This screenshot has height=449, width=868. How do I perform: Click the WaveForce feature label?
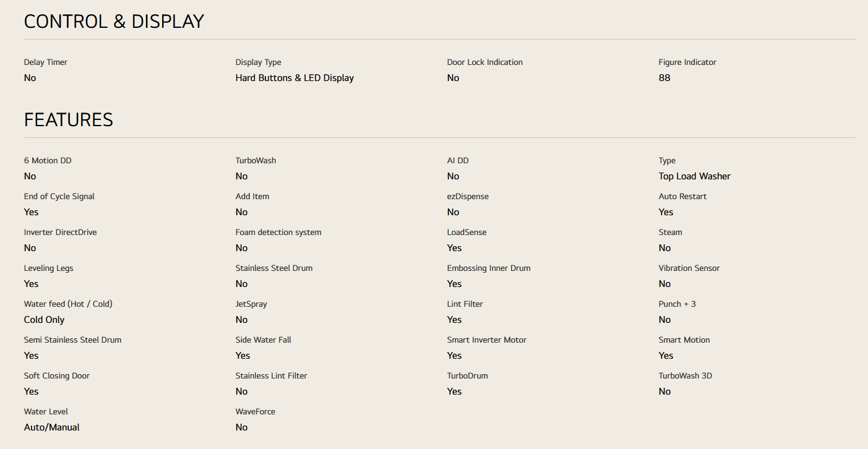coord(256,412)
